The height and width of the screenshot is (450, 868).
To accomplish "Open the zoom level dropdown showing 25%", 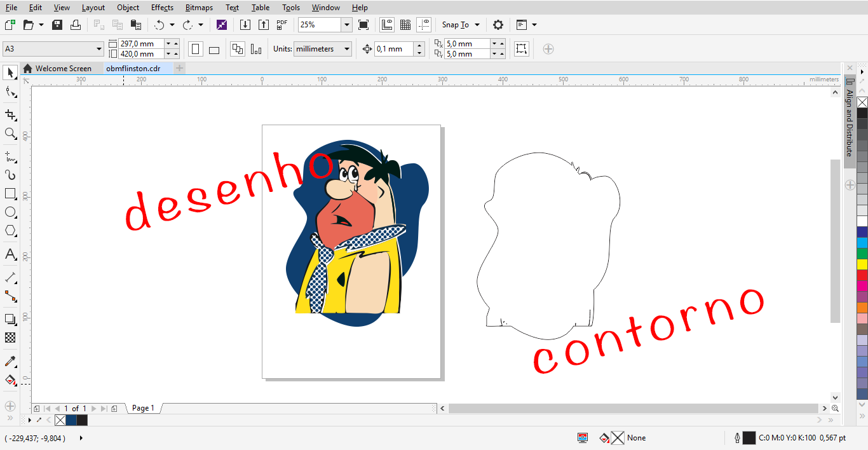I will click(x=346, y=25).
